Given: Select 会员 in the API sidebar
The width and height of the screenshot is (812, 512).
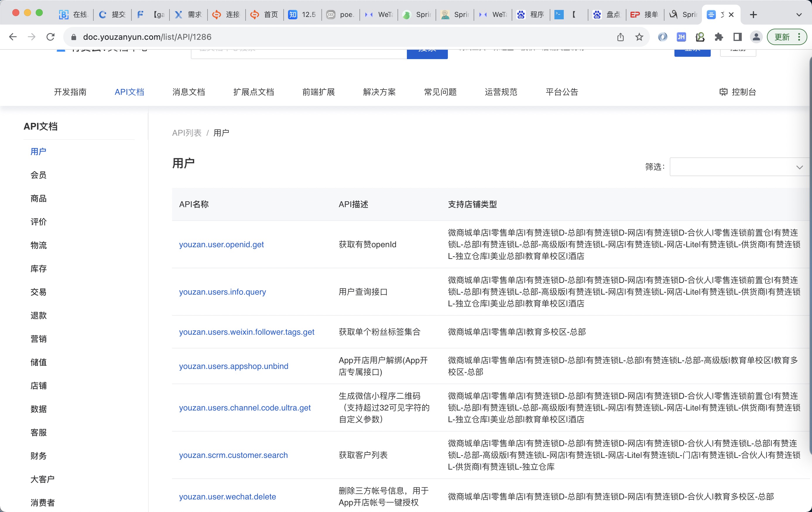Looking at the screenshot, I should tap(38, 175).
